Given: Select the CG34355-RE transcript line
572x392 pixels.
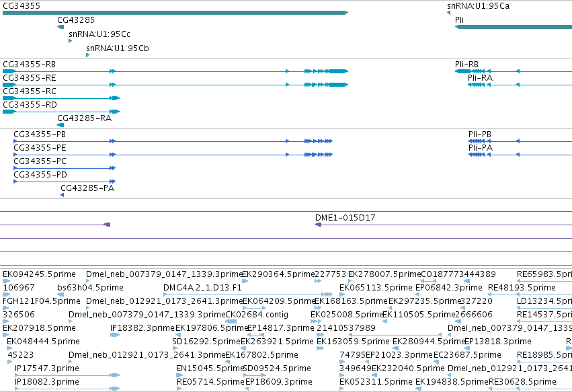Looking at the screenshot, I should point(175,85).
